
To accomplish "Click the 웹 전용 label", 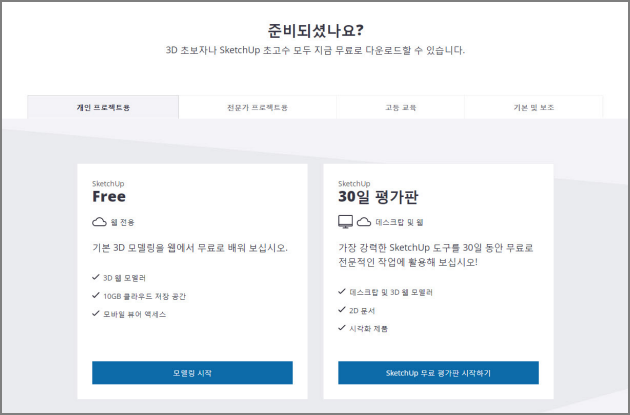I will [123, 222].
